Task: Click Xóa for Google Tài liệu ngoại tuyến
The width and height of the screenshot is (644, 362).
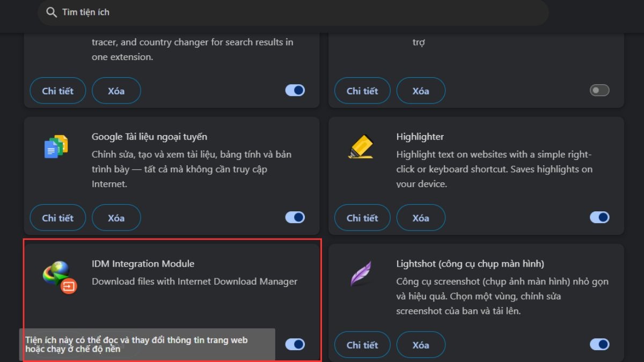Action: pyautogui.click(x=116, y=218)
